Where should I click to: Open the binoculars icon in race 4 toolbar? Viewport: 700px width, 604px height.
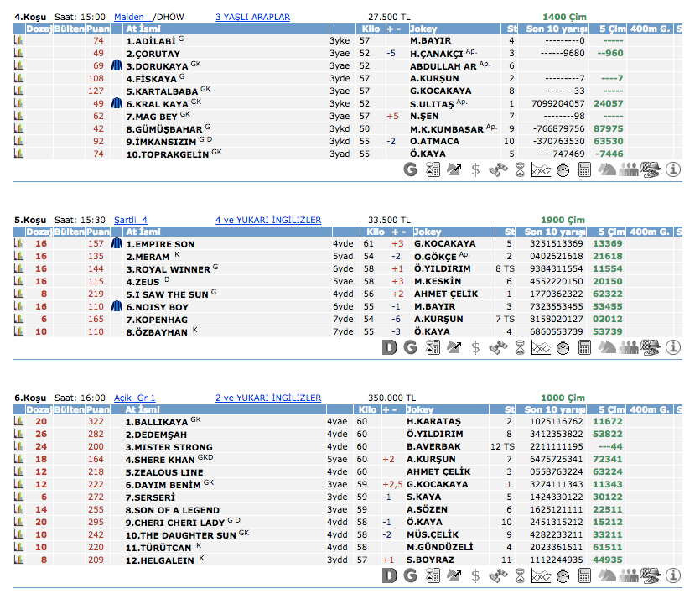(x=498, y=169)
